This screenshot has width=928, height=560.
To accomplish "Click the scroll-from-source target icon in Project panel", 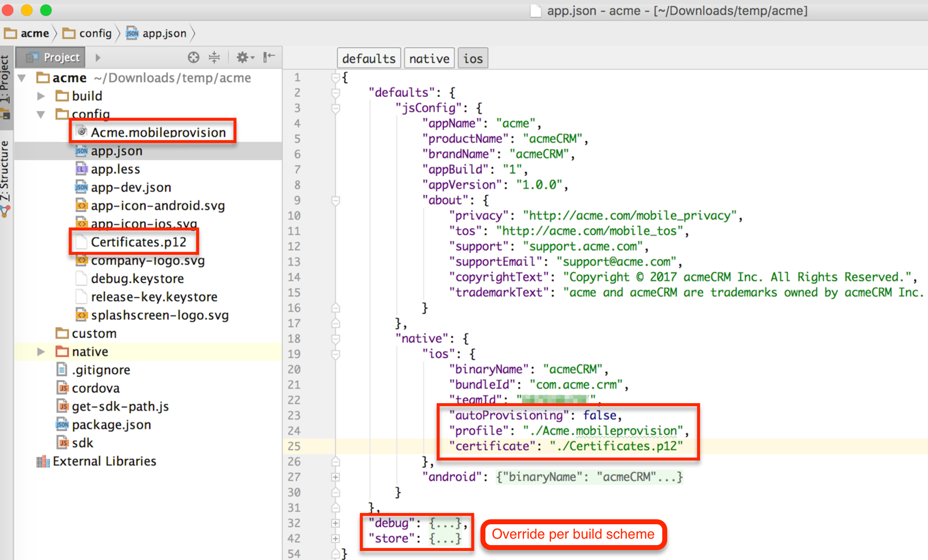I will pyautogui.click(x=194, y=58).
